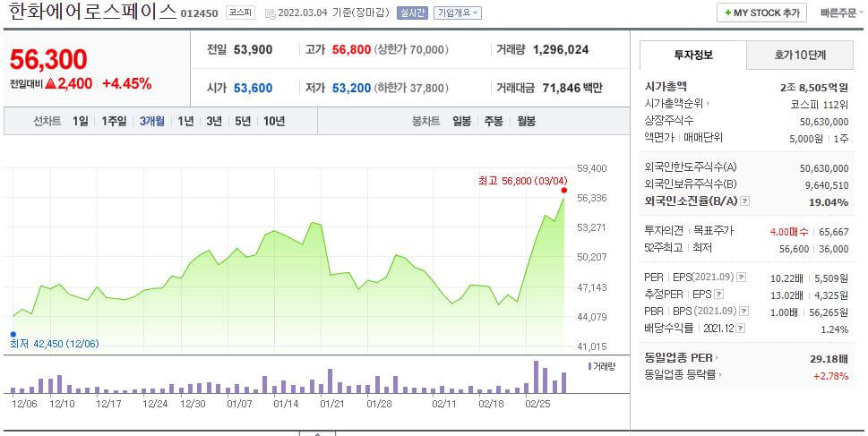Click the 최저 42,450 (12/06) label

coord(55,344)
